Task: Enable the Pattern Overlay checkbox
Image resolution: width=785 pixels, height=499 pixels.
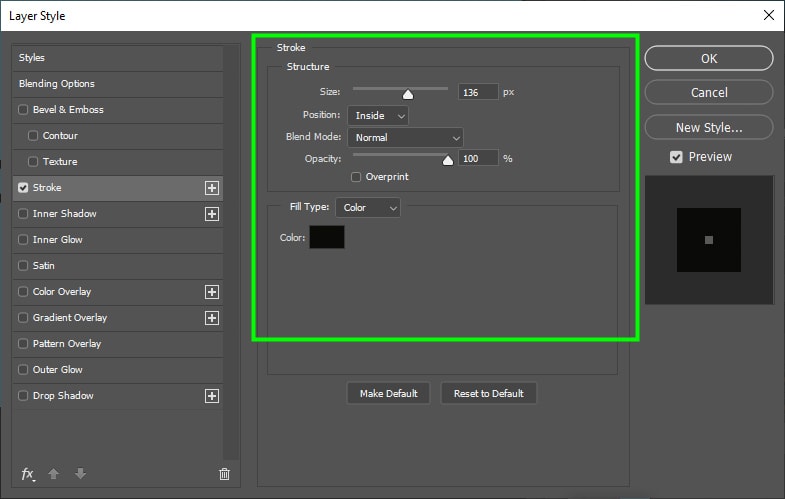Action: [23, 344]
